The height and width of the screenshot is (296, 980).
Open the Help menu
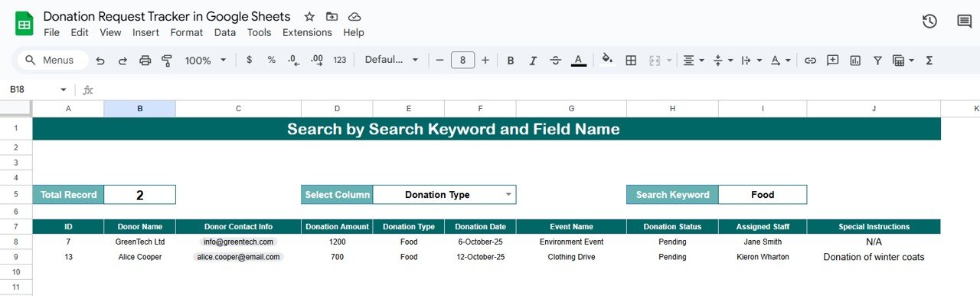[354, 32]
